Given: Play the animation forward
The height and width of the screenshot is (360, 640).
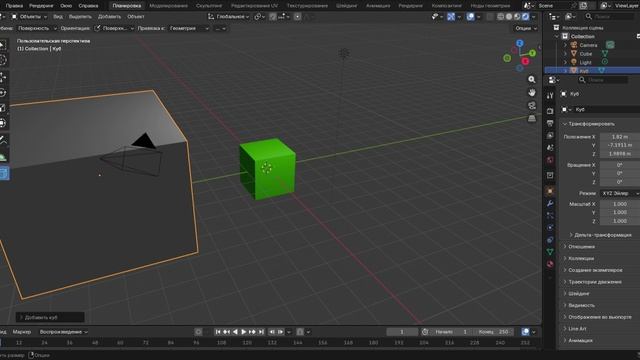Looking at the screenshot, I should click(244, 332).
